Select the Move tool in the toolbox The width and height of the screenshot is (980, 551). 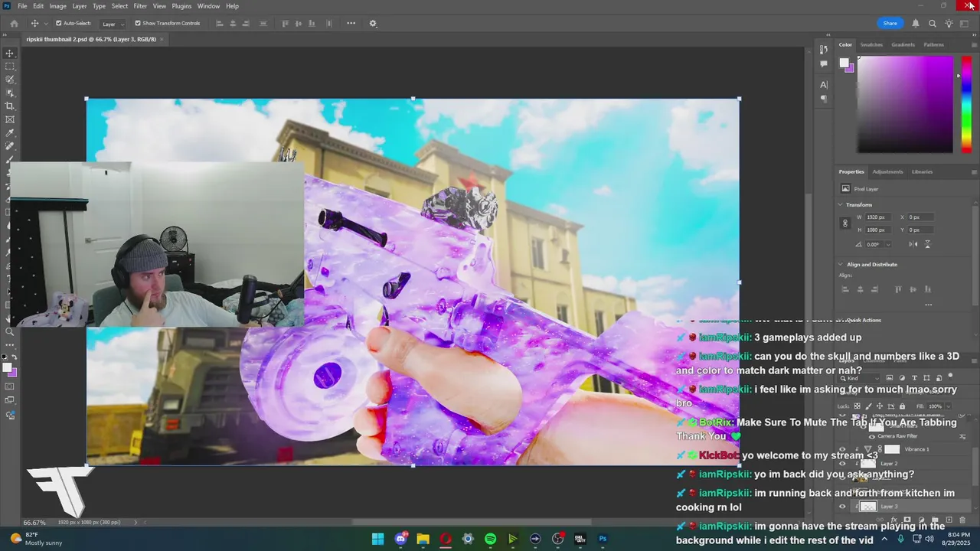[10, 53]
